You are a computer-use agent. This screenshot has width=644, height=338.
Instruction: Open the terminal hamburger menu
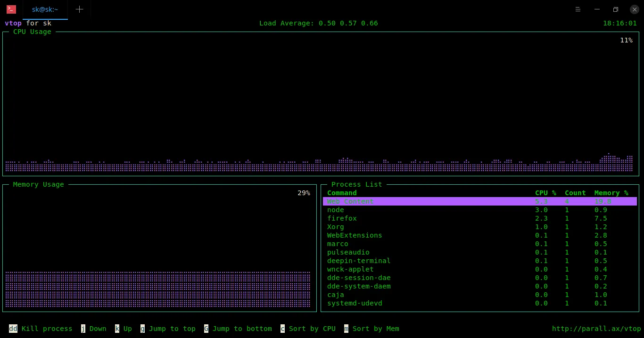pyautogui.click(x=578, y=9)
